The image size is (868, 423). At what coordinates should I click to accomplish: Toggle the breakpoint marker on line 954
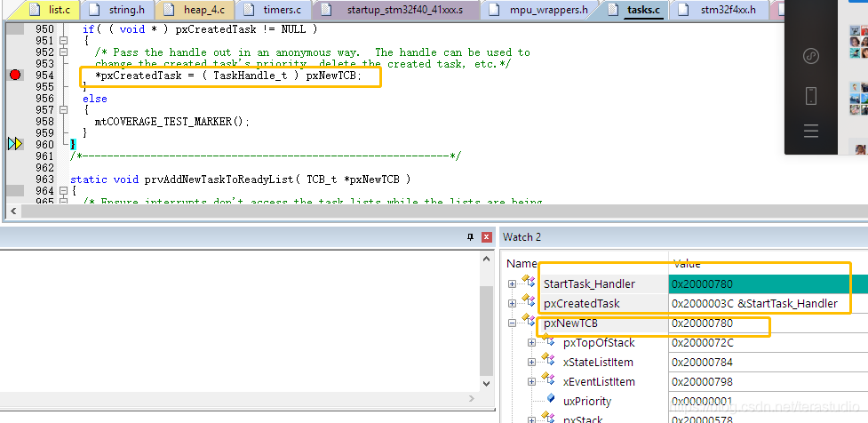pyautogui.click(x=15, y=75)
